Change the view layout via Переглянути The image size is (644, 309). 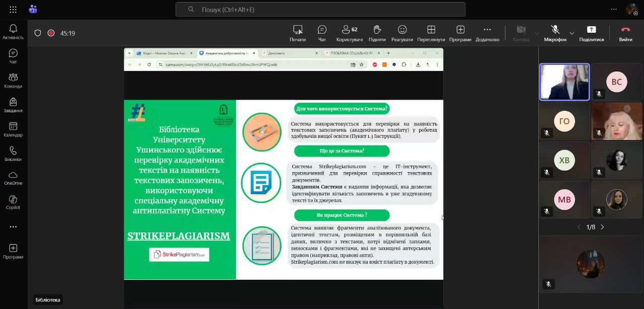pos(431,33)
